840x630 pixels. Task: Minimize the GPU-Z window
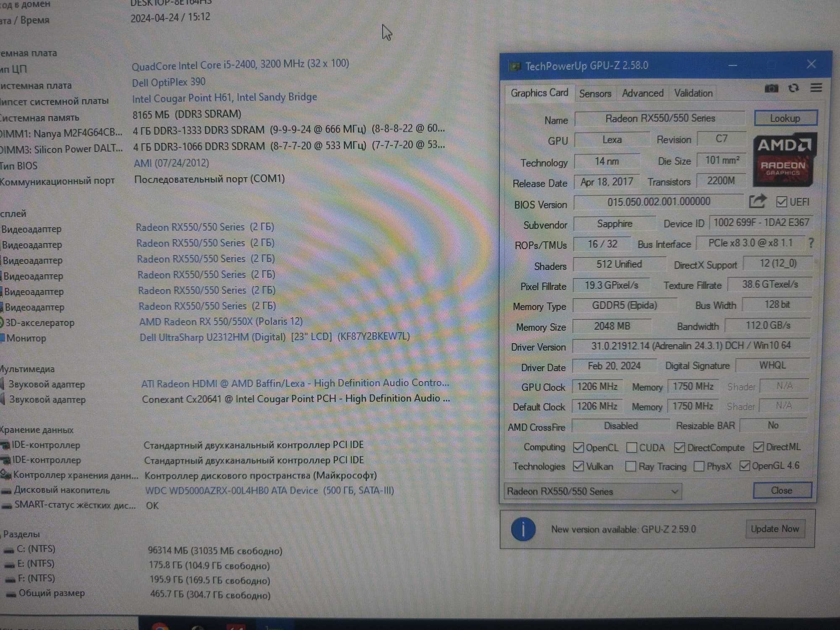click(x=732, y=66)
